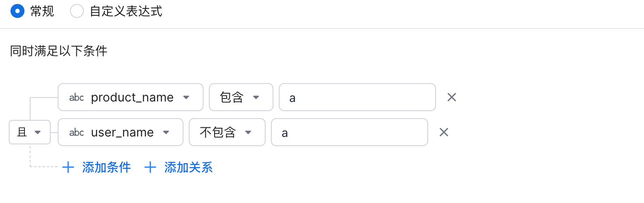Image resolution: width=644 pixels, height=203 pixels.
Task: Click the user_name field label text
Action: (x=122, y=132)
